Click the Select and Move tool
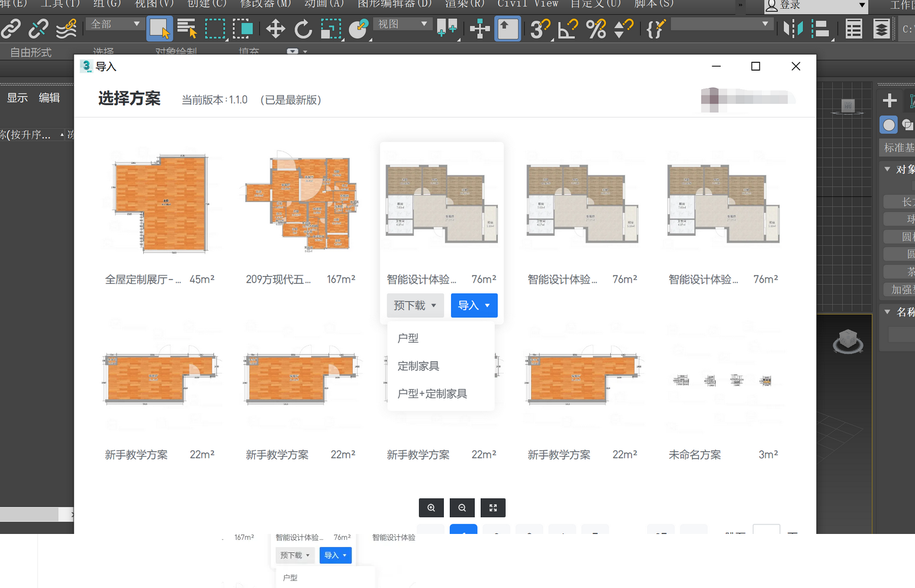Image resolution: width=915 pixels, height=588 pixels. 275,29
